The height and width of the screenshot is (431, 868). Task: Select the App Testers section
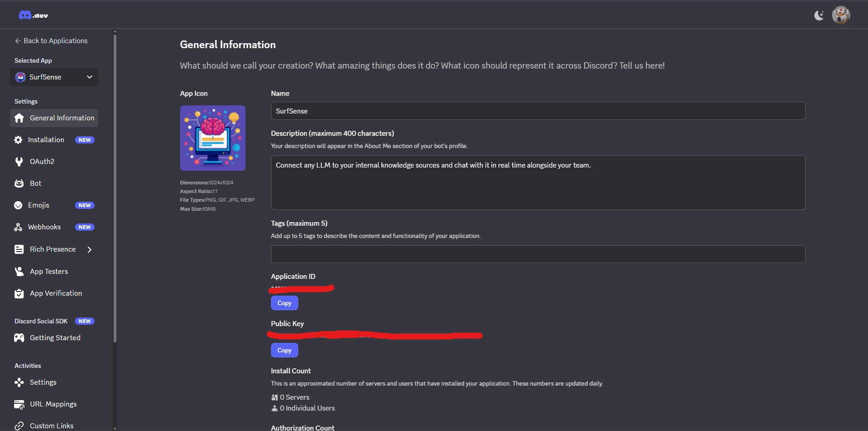click(48, 271)
